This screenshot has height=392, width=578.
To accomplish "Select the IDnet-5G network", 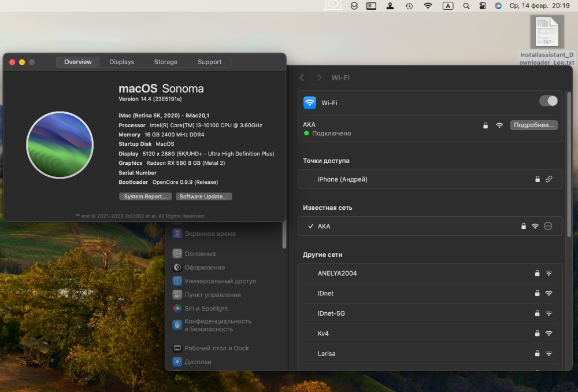I will click(x=430, y=313).
